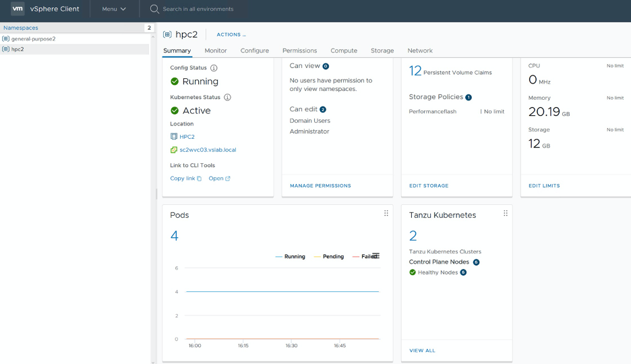Image resolution: width=631 pixels, height=364 pixels.
Task: Click MANAGE PERMISSIONS link
Action: pos(320,185)
